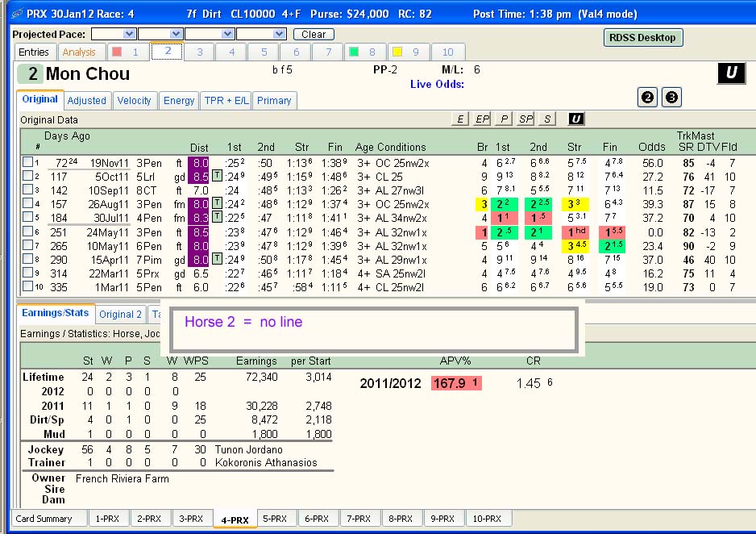Viewport: 756px width, 534px height.
Task: Select horse tab 3
Action: tap(200, 52)
